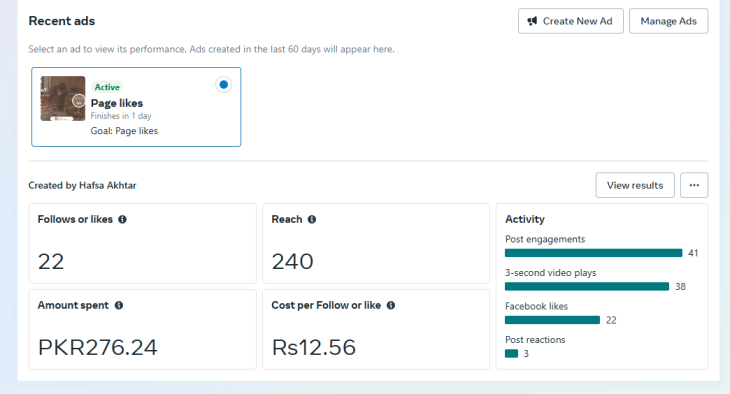This screenshot has width=730, height=394.
Task: Click the Post reactions bar
Action: 512,353
